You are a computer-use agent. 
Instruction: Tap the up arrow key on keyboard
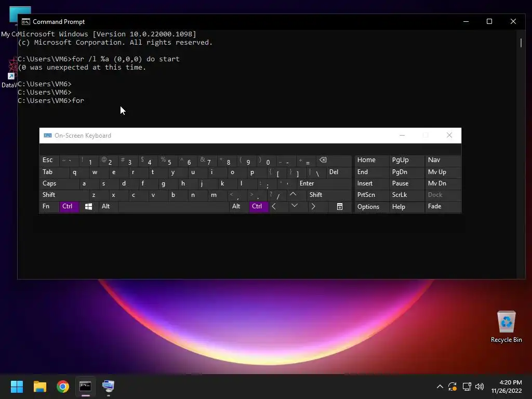tap(293, 195)
